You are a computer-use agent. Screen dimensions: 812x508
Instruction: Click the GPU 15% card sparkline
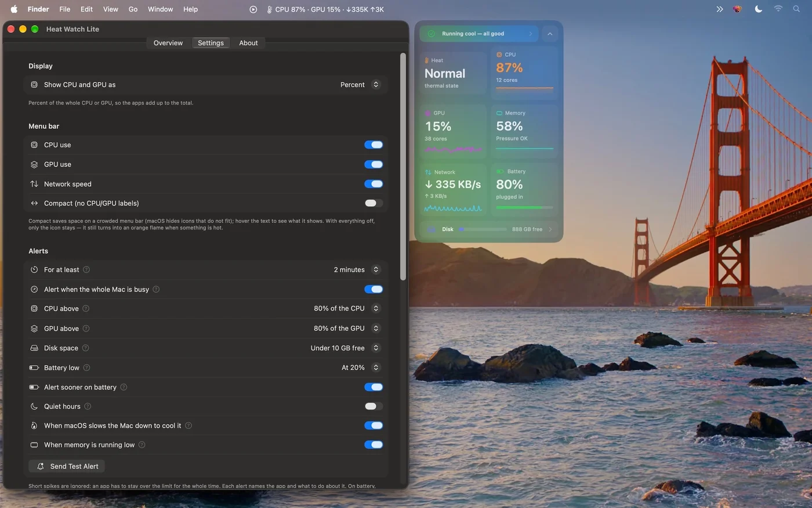[454, 150]
